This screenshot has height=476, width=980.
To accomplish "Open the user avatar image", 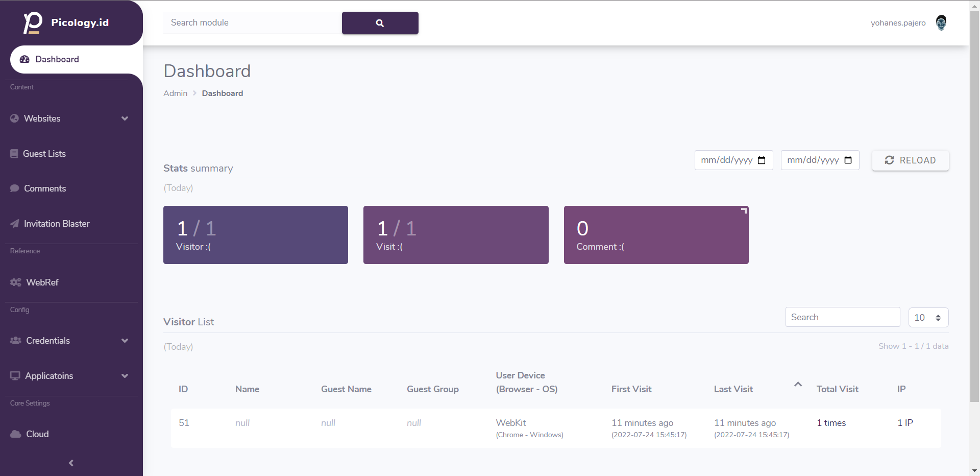I will (x=941, y=22).
